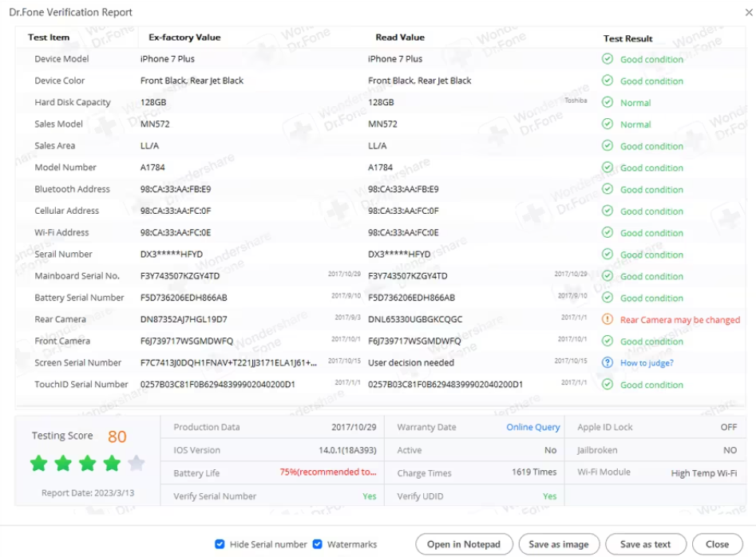The height and width of the screenshot is (557, 756).
Task: Click the ex-factory Sales Model MN572 value
Action: click(155, 124)
